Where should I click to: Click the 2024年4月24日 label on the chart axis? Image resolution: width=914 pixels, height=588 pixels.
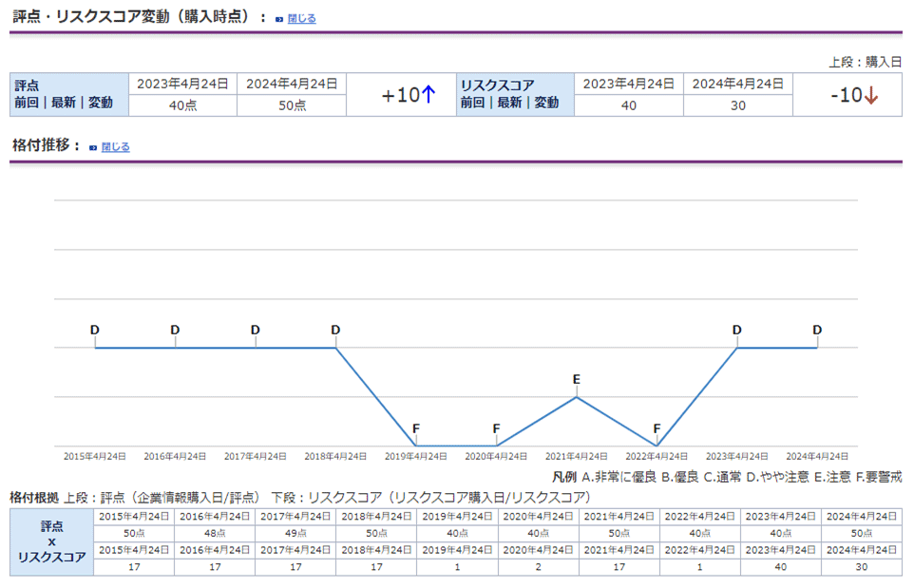click(x=817, y=456)
